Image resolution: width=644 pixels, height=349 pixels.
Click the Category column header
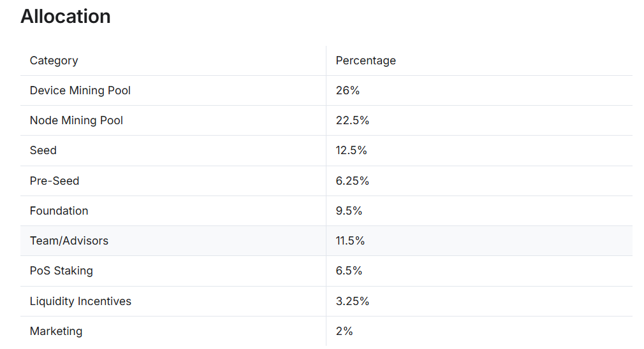54,61
